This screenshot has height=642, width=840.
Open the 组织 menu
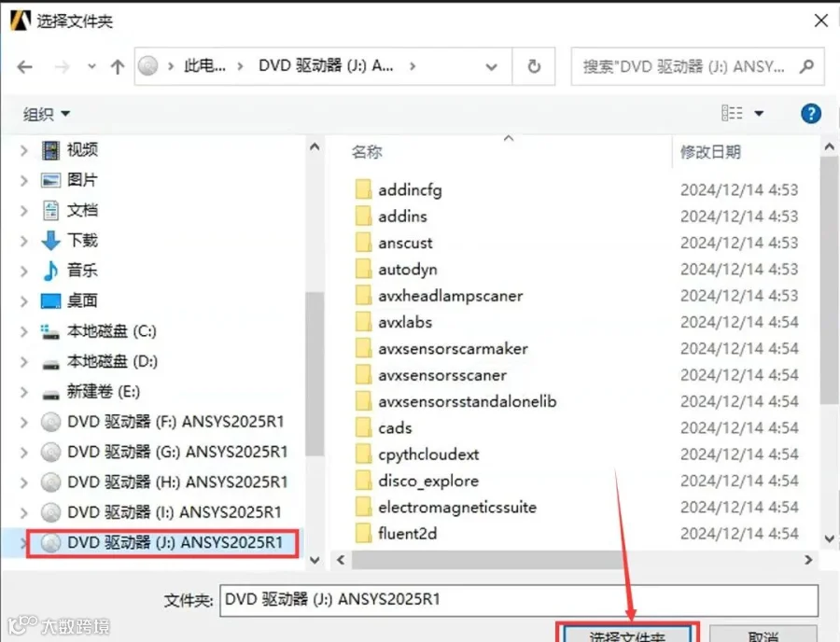(x=46, y=114)
